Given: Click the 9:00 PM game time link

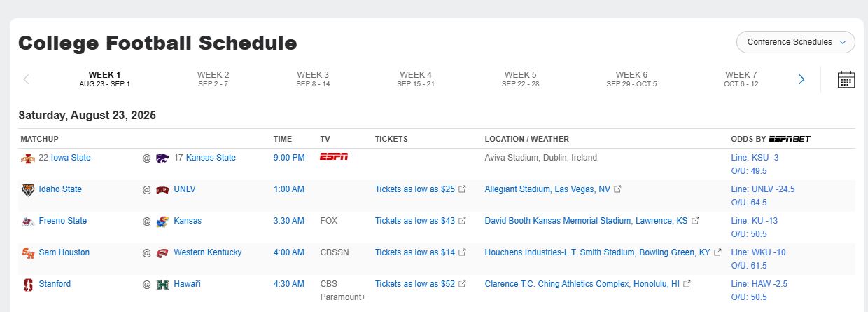Looking at the screenshot, I should [289, 158].
